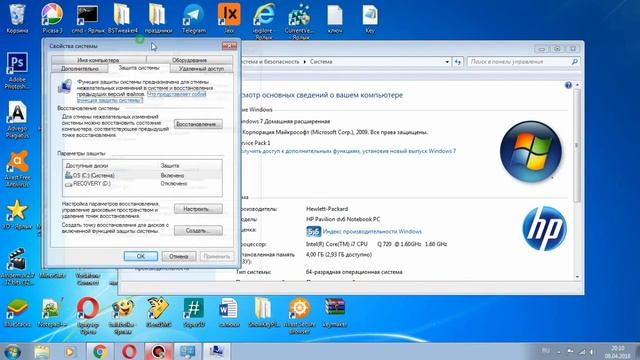Switch to Дополнительно tab
The height and width of the screenshot is (360, 640).
(x=80, y=69)
